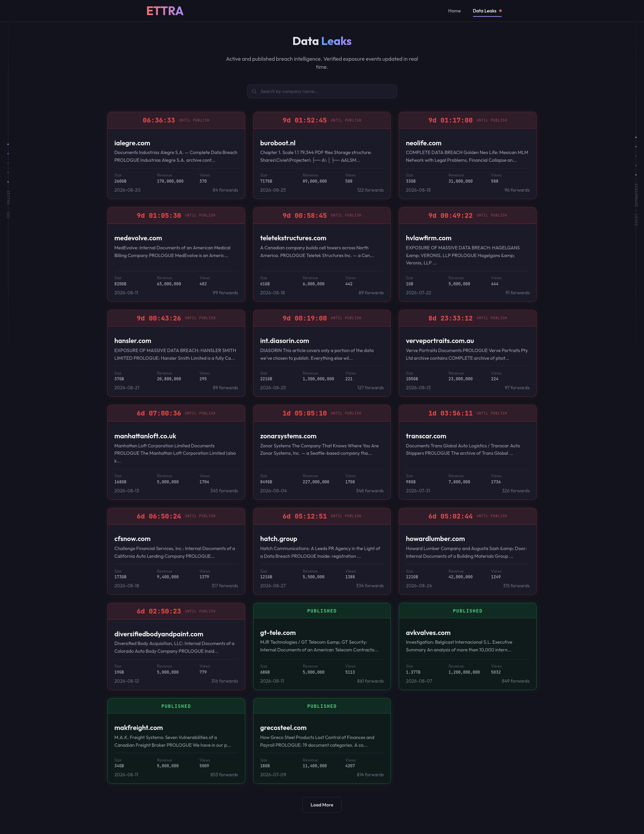Click the Load More button
This screenshot has width=644, height=834.
(322, 804)
